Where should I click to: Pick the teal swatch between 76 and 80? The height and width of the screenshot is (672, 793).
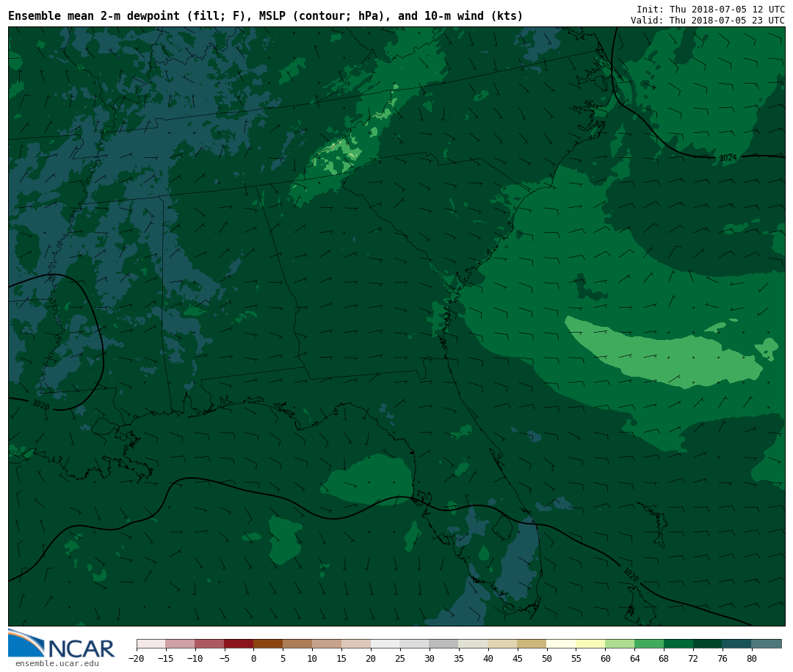click(x=738, y=644)
